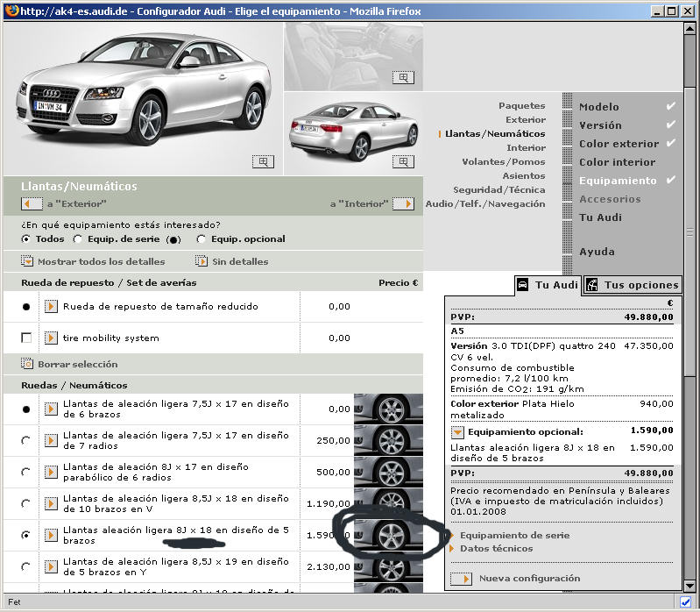Click the Nueva configuración link

(x=529, y=579)
